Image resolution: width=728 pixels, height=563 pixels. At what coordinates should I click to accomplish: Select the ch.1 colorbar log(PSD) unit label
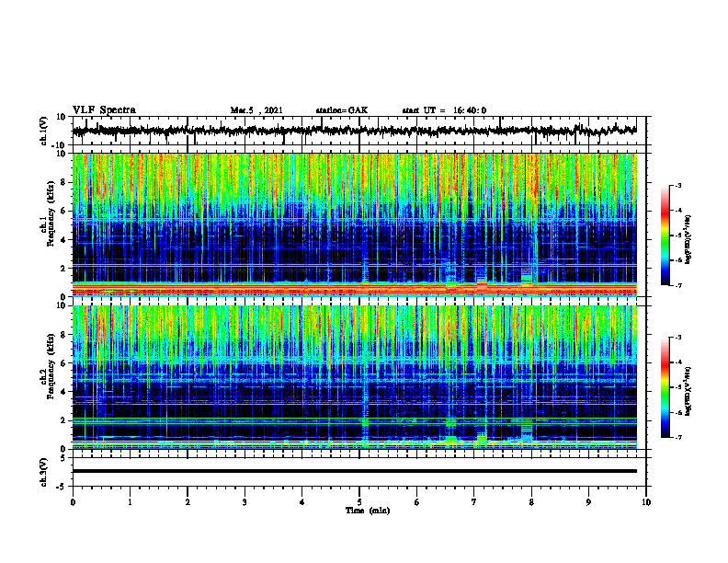pos(688,240)
